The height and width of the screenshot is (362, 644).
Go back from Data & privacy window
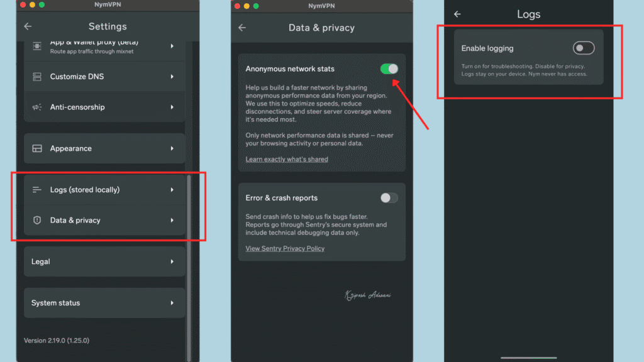242,28
